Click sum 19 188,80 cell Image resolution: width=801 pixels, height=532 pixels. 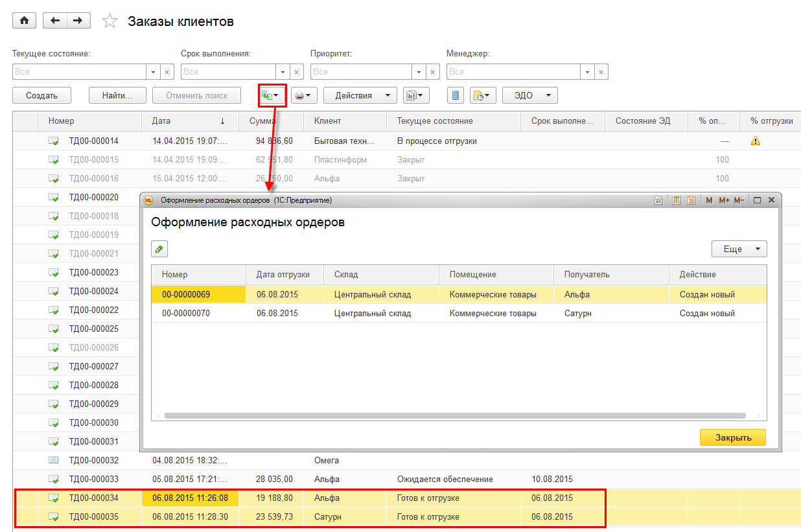272,498
